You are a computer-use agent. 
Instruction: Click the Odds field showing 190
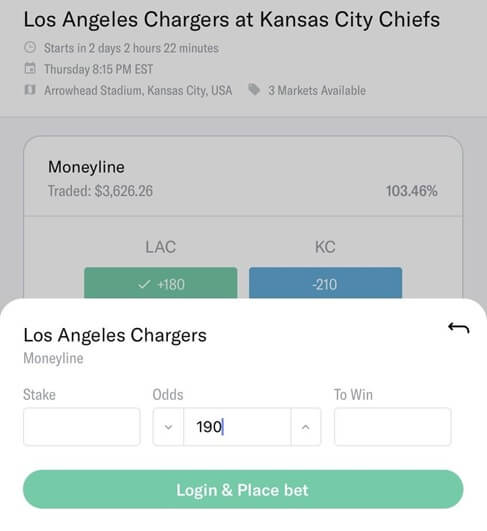click(x=237, y=427)
